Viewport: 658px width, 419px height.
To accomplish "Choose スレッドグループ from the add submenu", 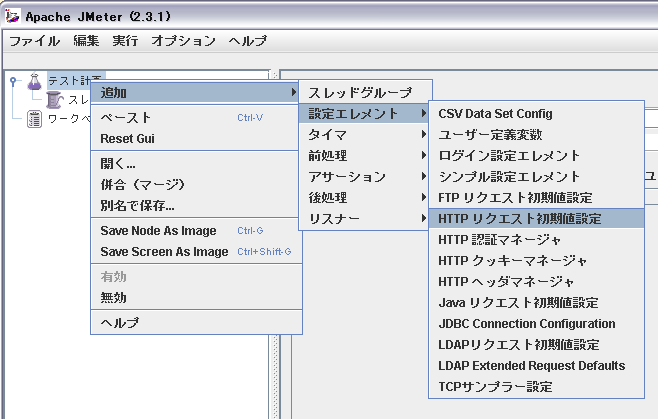I will click(360, 92).
